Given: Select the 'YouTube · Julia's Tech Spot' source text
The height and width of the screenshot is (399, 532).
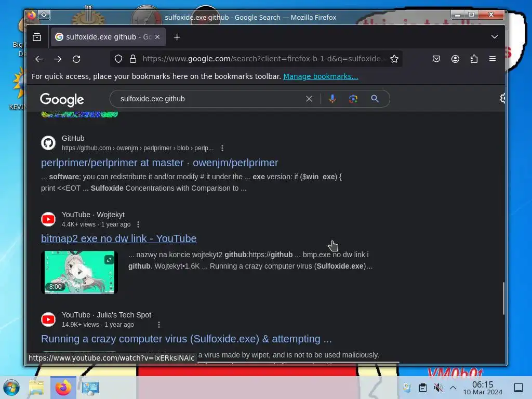Looking at the screenshot, I should coord(107,315).
